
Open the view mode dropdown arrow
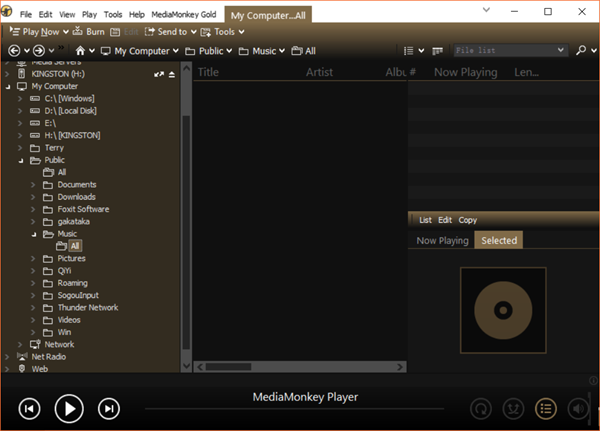tap(421, 51)
